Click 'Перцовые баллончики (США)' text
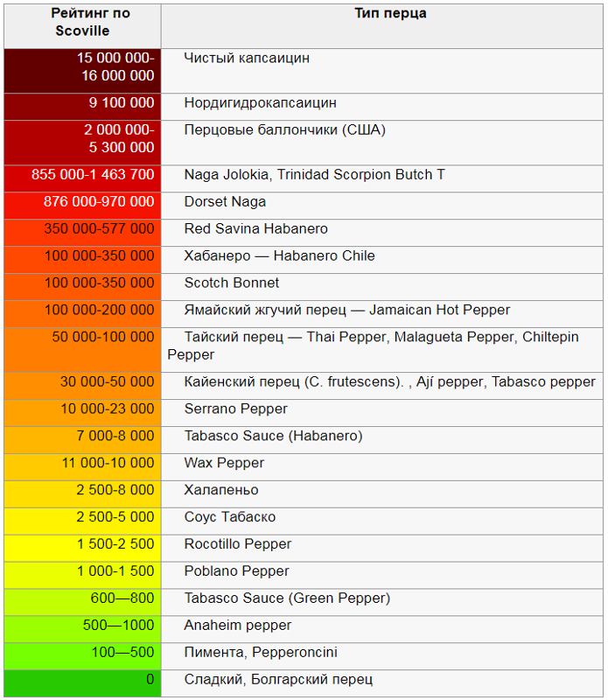Viewport: 608px width, 700px height. coord(285,129)
